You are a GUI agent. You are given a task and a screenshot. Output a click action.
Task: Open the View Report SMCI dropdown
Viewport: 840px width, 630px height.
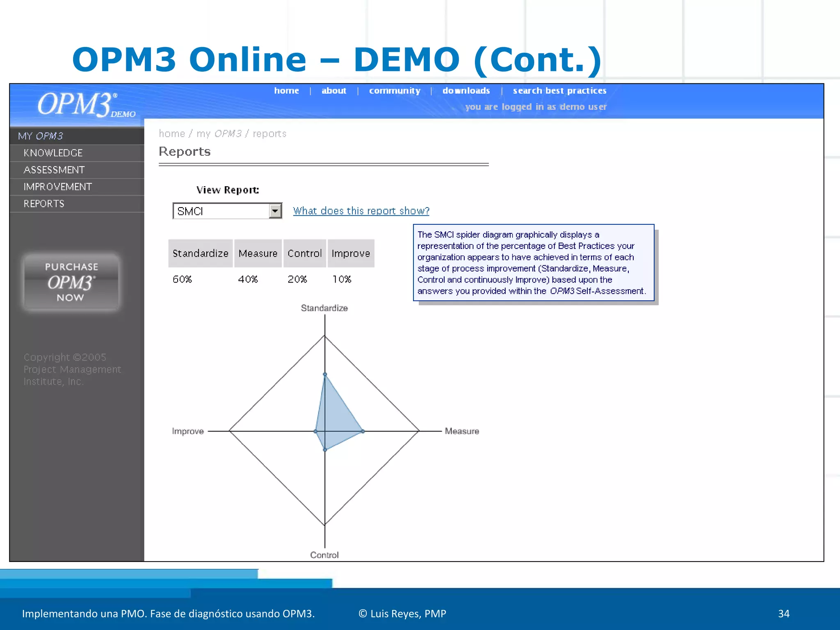tap(227, 211)
